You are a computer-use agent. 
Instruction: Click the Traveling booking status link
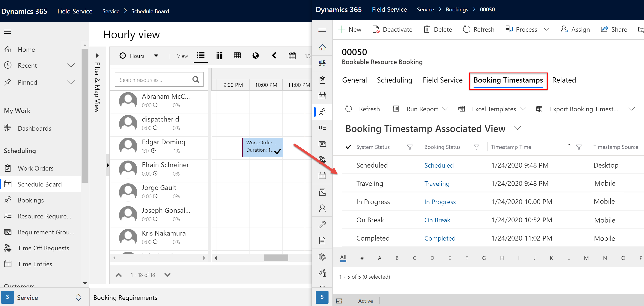point(436,183)
